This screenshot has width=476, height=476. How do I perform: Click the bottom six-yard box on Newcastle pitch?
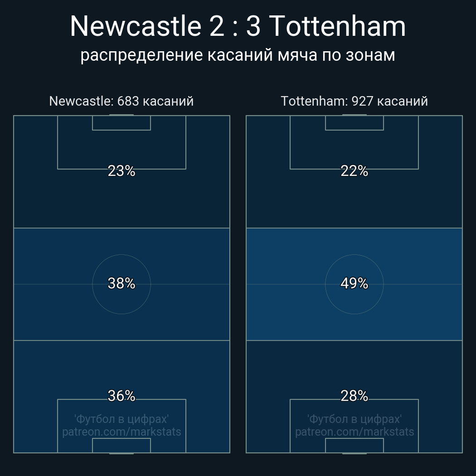click(121, 445)
